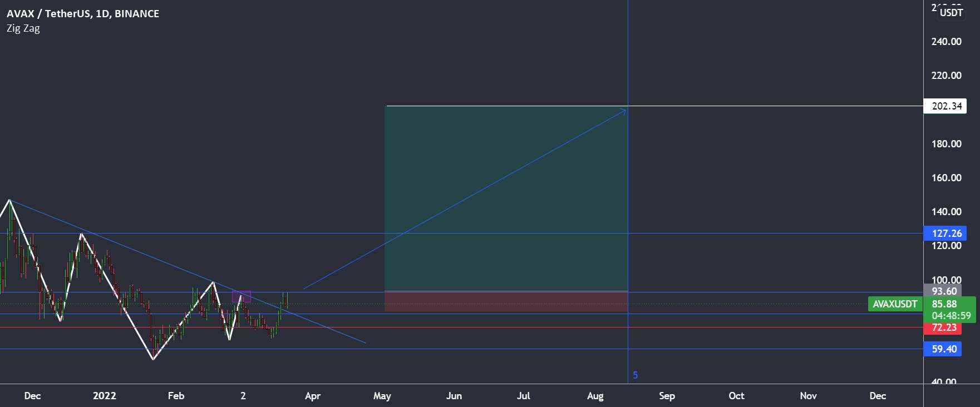Screen dimensions: 980x407
Task: Click the 120.00 price axis label
Action: click(946, 246)
